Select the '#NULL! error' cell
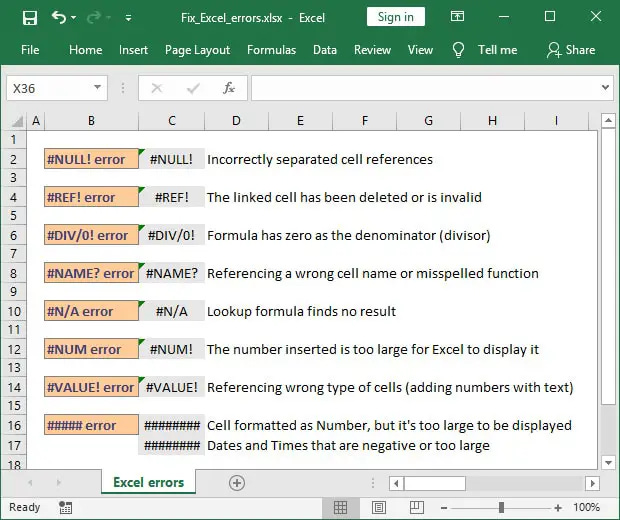The width and height of the screenshot is (620, 520). pos(91,159)
